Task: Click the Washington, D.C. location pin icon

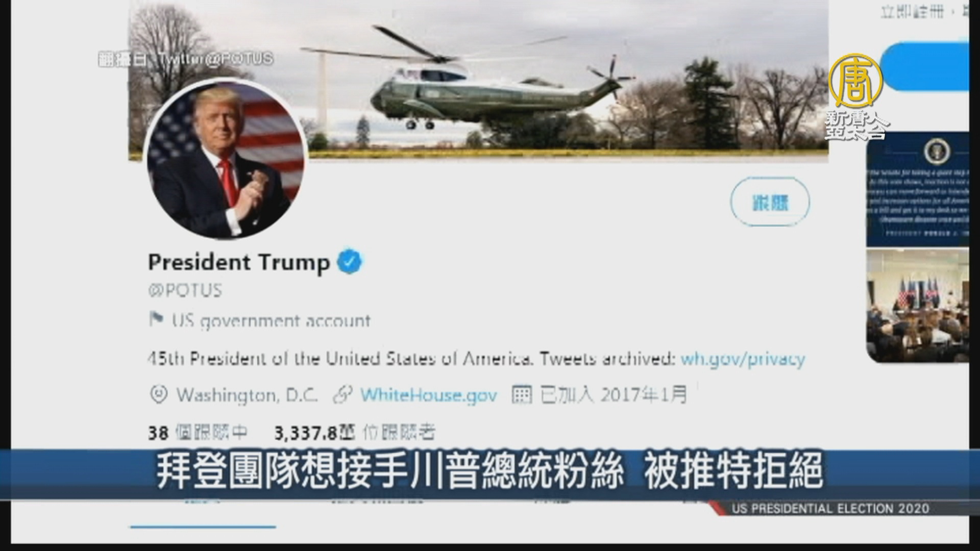Action: coord(159,394)
